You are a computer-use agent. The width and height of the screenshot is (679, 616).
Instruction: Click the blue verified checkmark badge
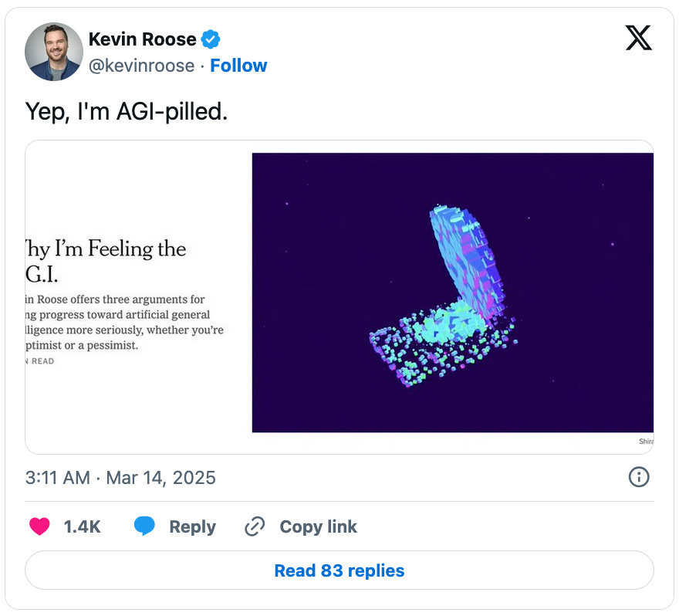211,39
